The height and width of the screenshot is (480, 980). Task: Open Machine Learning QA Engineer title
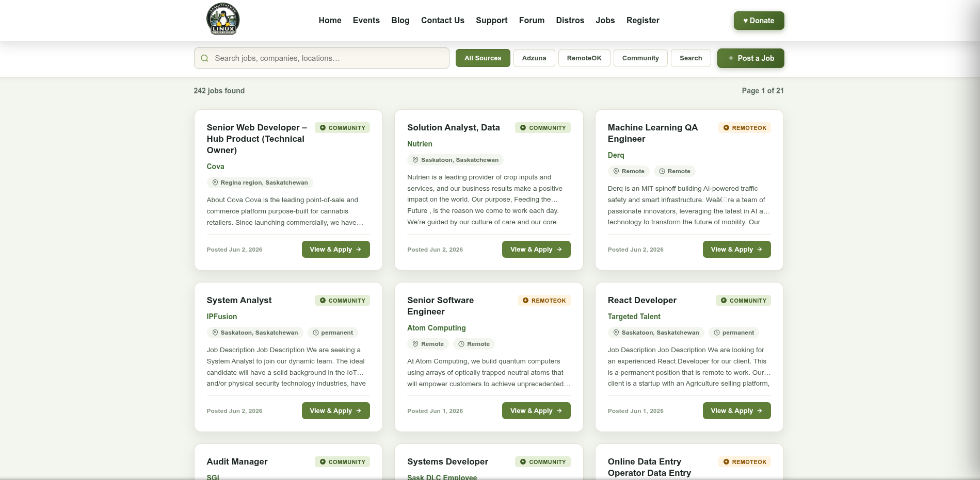[x=653, y=133]
